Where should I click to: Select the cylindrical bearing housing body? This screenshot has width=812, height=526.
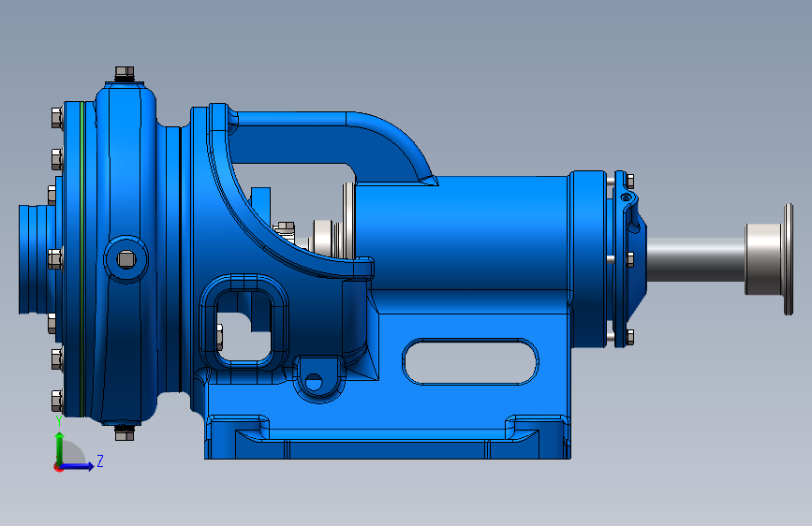(x=461, y=233)
